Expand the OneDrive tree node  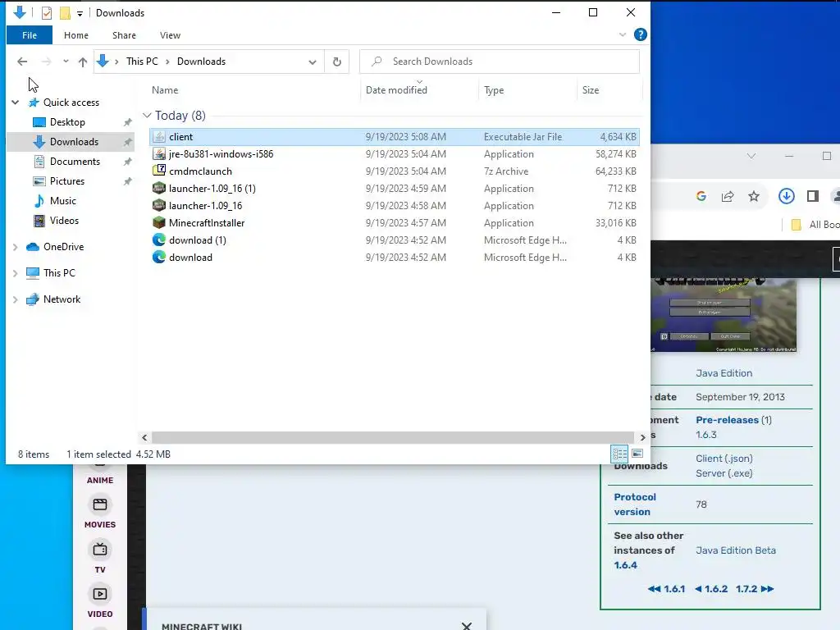pyautogui.click(x=16, y=247)
